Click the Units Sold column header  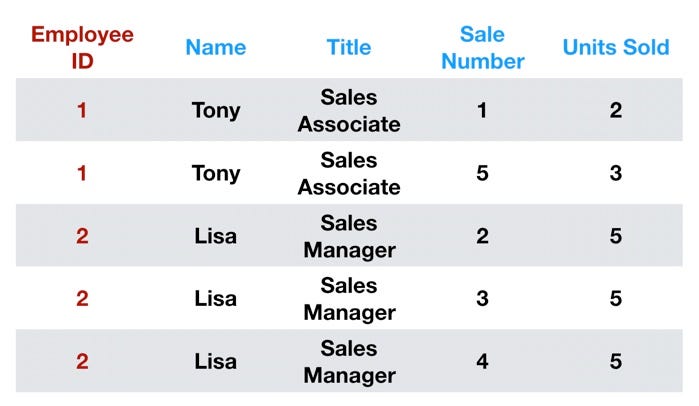coord(616,47)
